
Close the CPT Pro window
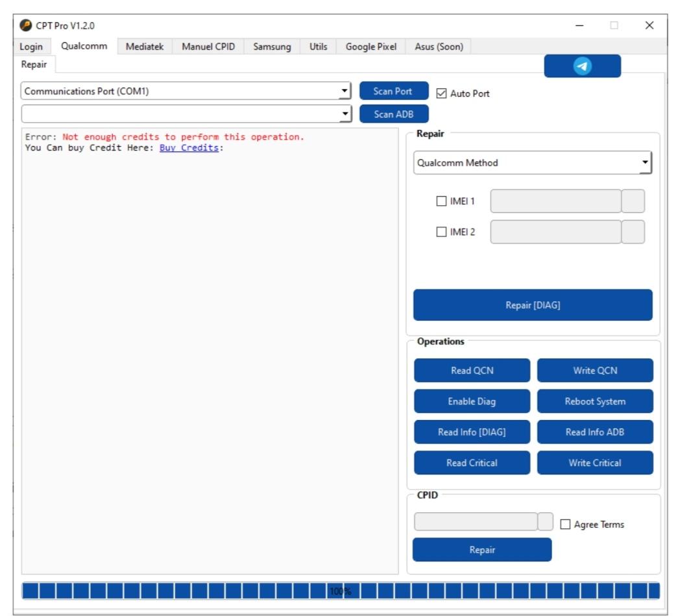649,25
